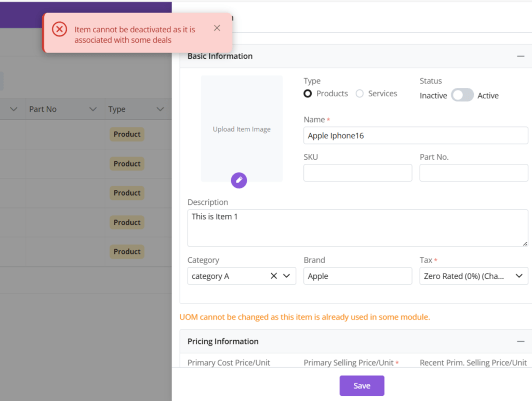Viewport: 532px width, 401px height.
Task: Click the Upload Item Image area
Action: (242, 128)
